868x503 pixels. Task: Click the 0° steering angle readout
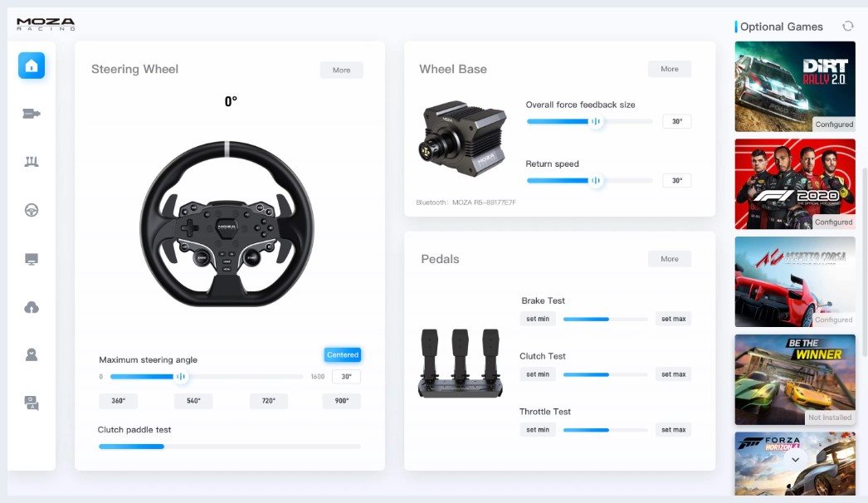[x=231, y=101]
